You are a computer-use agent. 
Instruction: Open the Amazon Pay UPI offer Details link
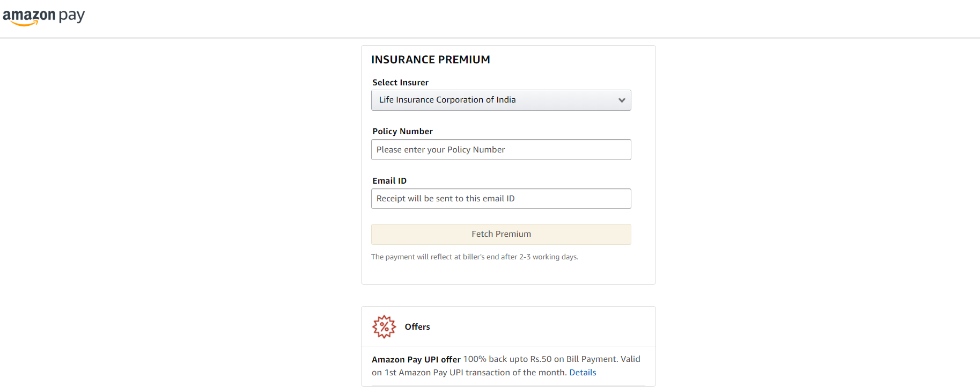(x=583, y=372)
